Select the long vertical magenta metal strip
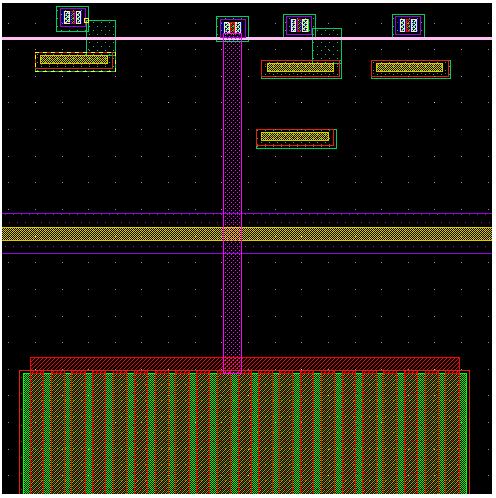This screenshot has width=496, height=498. (x=232, y=203)
